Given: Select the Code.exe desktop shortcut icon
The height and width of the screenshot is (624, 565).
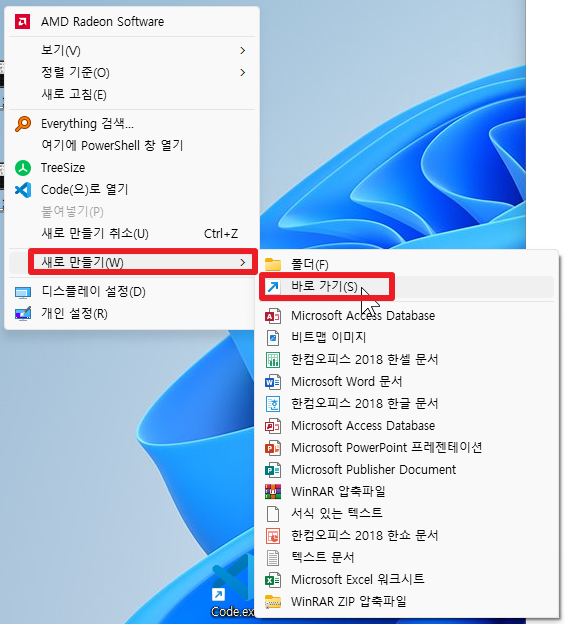Looking at the screenshot, I should pos(232,577).
